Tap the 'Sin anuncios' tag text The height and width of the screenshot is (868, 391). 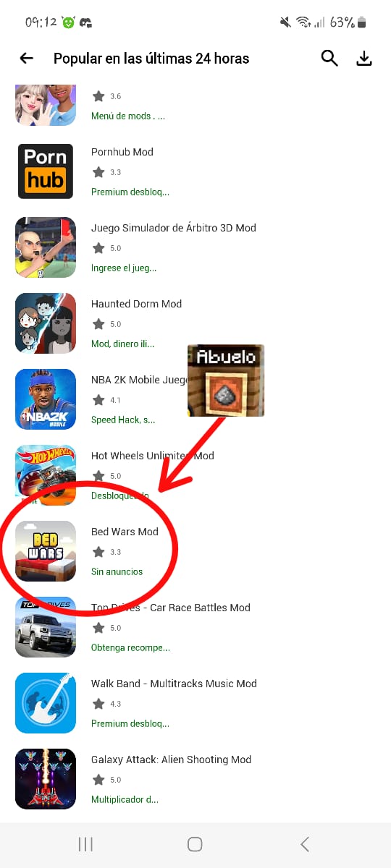[117, 571]
